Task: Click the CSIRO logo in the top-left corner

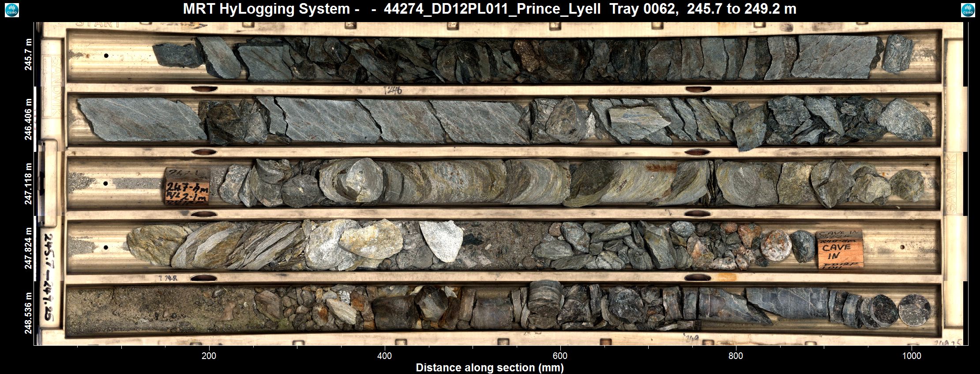Action: pyautogui.click(x=11, y=10)
